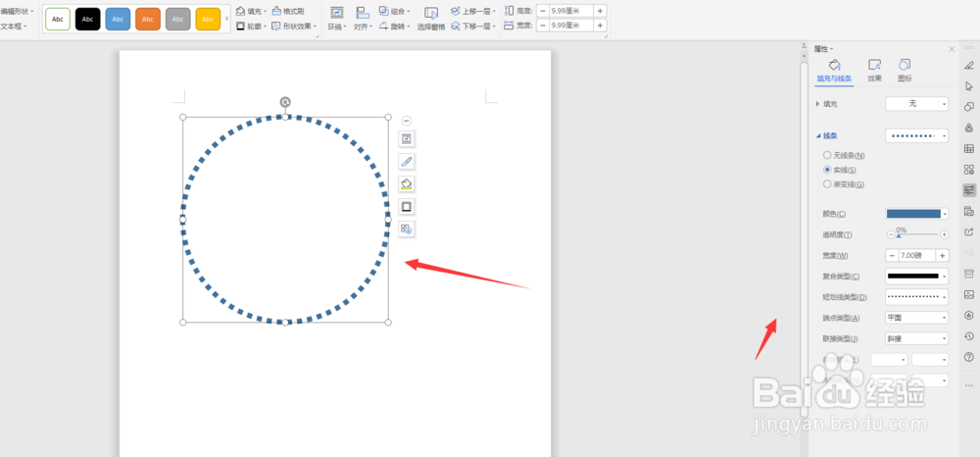
Task: Click the 7.00磅 line width field
Action: pos(917,255)
